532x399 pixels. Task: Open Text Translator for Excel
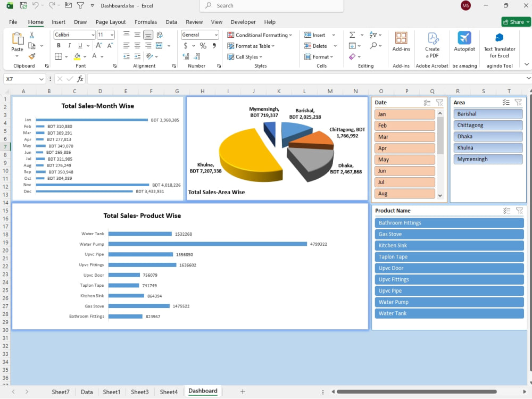pyautogui.click(x=499, y=45)
